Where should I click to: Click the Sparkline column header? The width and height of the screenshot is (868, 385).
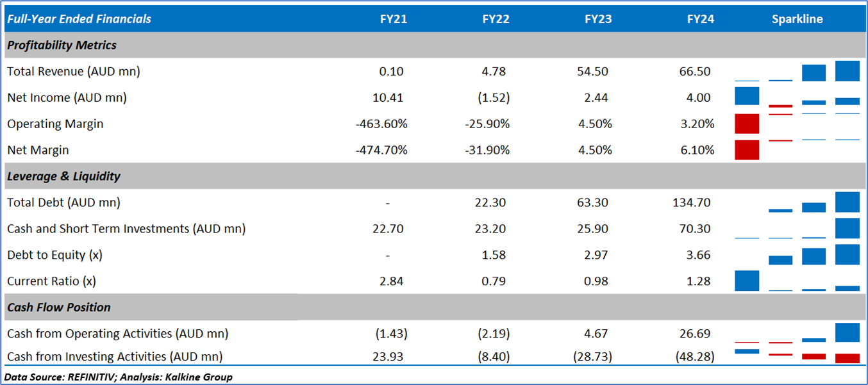(x=797, y=19)
